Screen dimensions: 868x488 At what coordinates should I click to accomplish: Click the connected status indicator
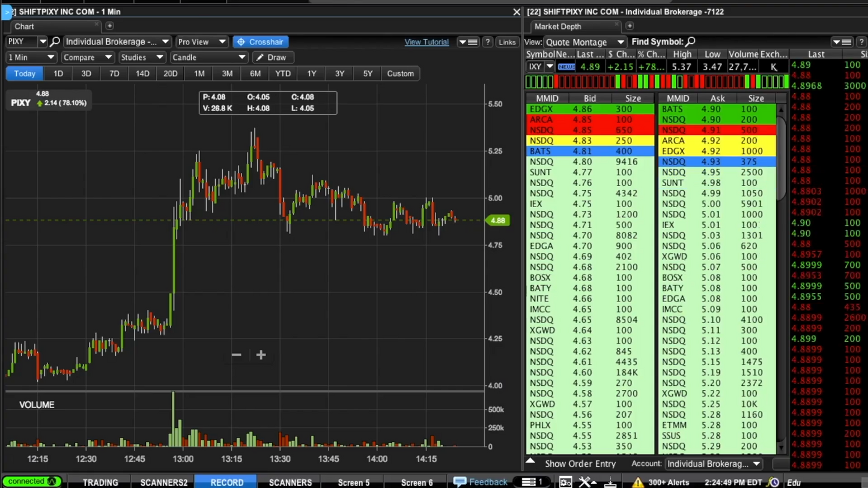tap(31, 481)
